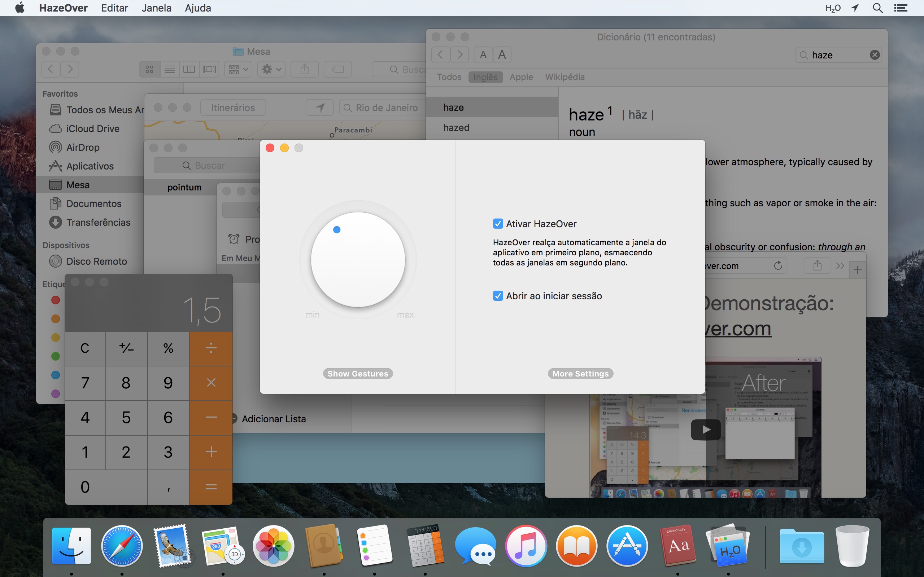This screenshot has height=577, width=924.
Task: Click the Show Gestures button
Action: click(358, 373)
